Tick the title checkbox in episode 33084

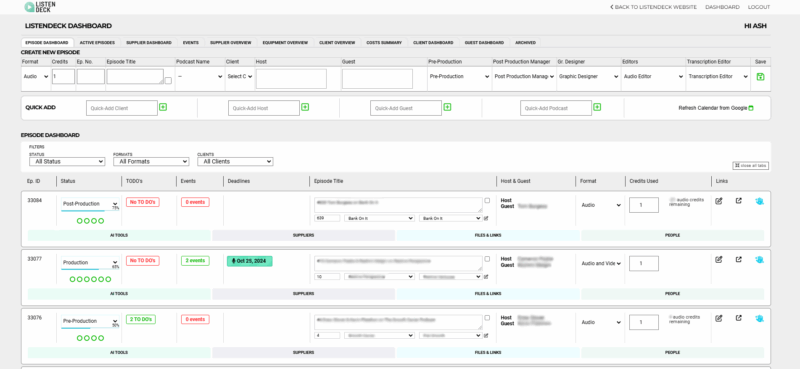point(487,201)
